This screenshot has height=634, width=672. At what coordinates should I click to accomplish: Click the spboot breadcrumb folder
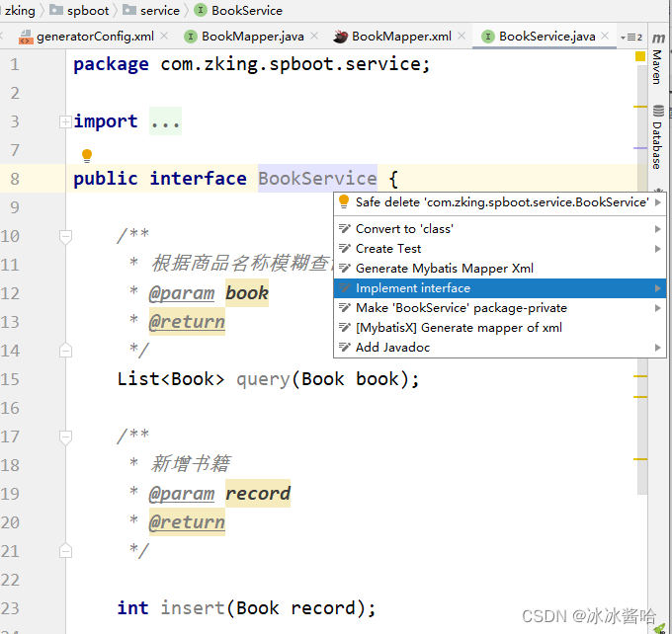(x=80, y=10)
